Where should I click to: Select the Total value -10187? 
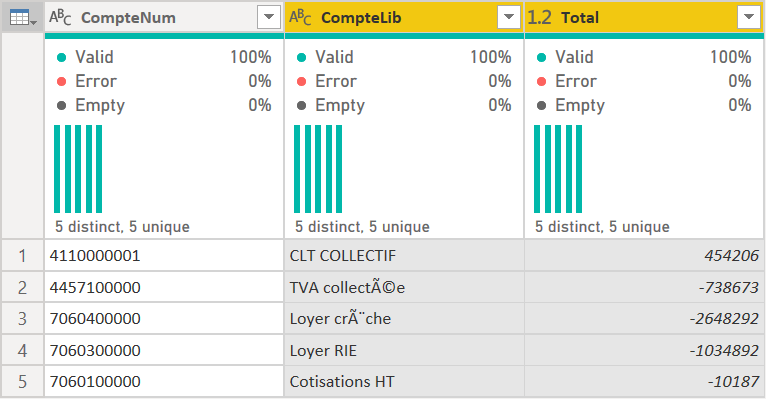pos(644,381)
